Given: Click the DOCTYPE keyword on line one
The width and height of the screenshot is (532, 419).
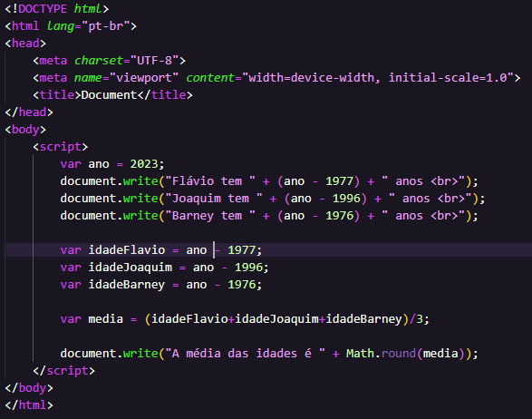Looking at the screenshot, I should click(43, 8).
